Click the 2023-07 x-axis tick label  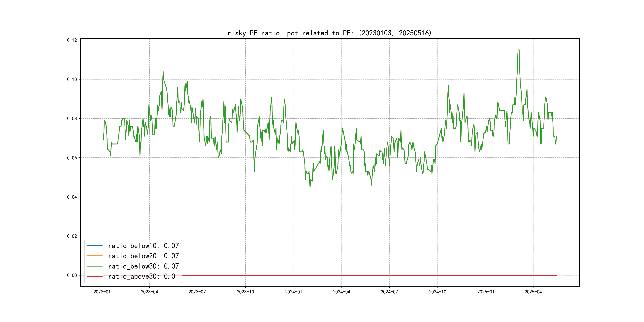(x=197, y=292)
